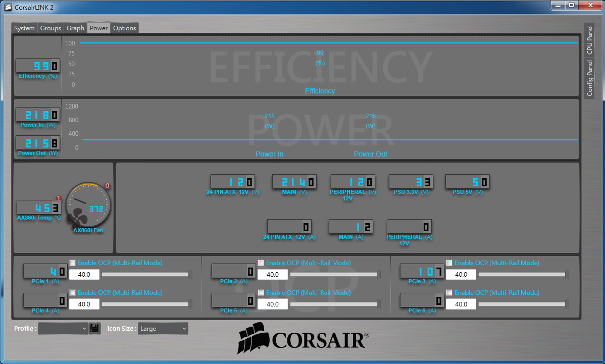Screen dimensions: 605x364
Task: Open the Profile dropdown
Action: (x=63, y=329)
